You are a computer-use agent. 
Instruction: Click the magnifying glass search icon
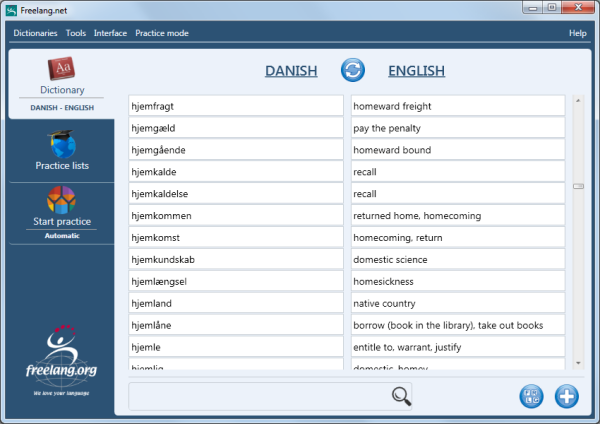pyautogui.click(x=401, y=396)
